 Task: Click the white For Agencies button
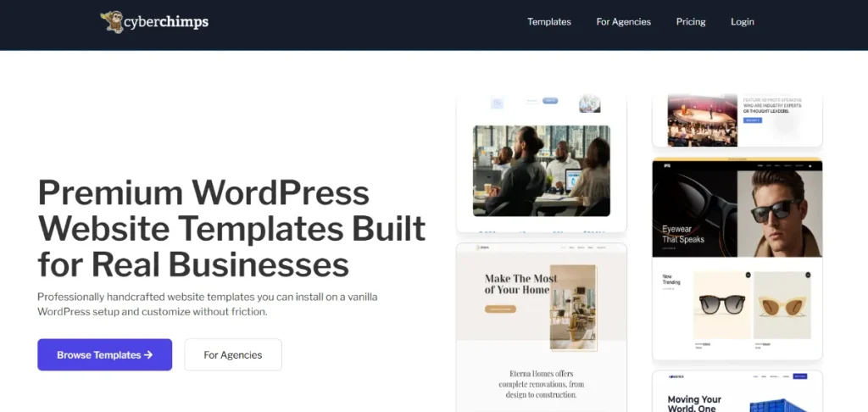pyautogui.click(x=232, y=355)
